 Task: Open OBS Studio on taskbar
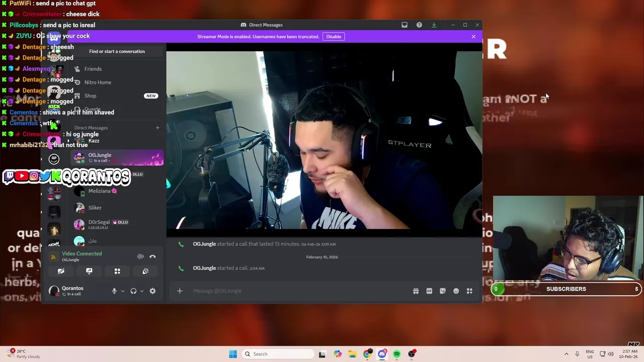(412, 354)
